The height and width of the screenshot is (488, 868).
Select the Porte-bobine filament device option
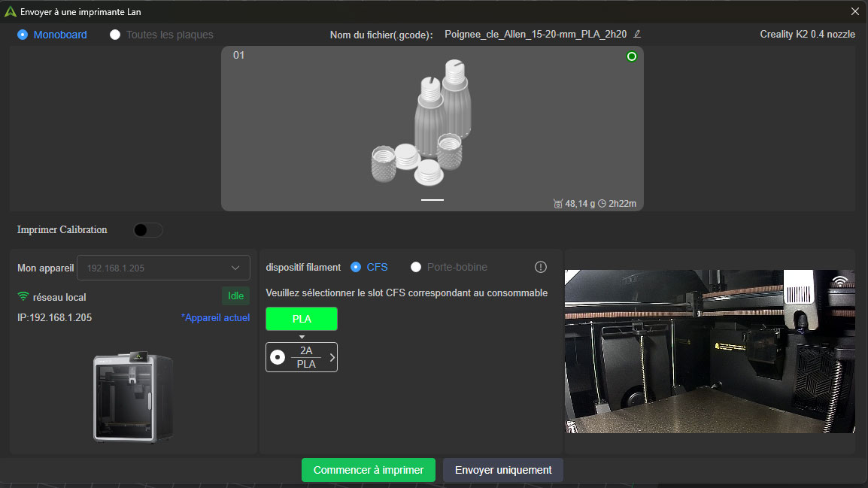click(416, 267)
